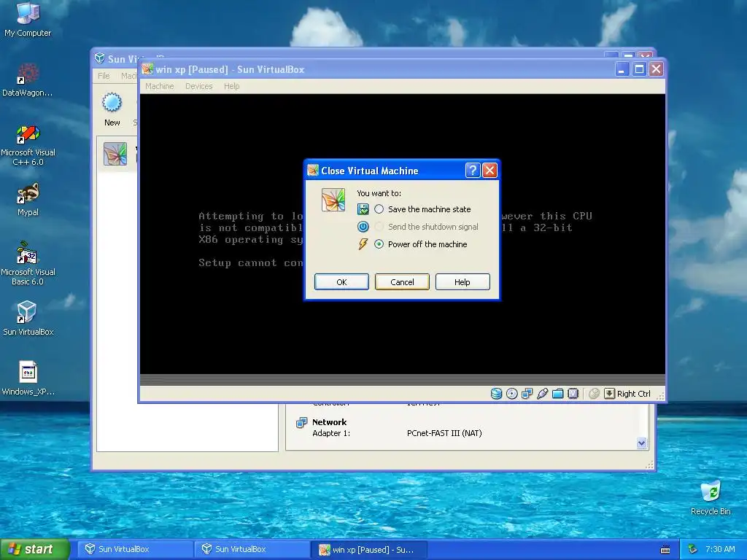747x560 pixels.
Task: Click the question mark help icon in dialog title
Action: [473, 171]
